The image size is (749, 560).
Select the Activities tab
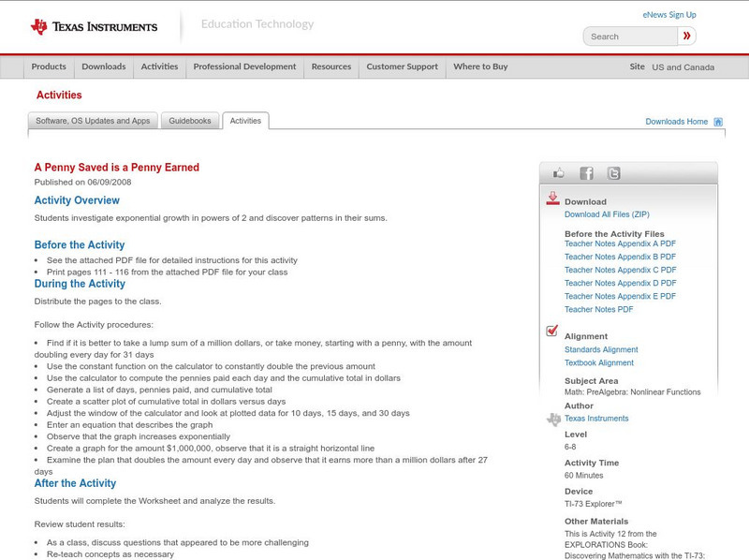(245, 121)
